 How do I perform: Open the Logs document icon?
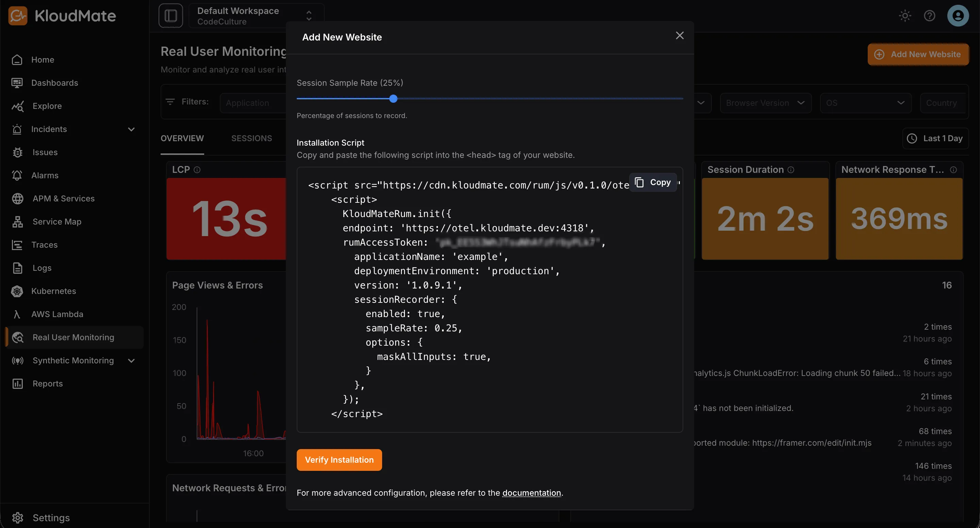tap(17, 268)
